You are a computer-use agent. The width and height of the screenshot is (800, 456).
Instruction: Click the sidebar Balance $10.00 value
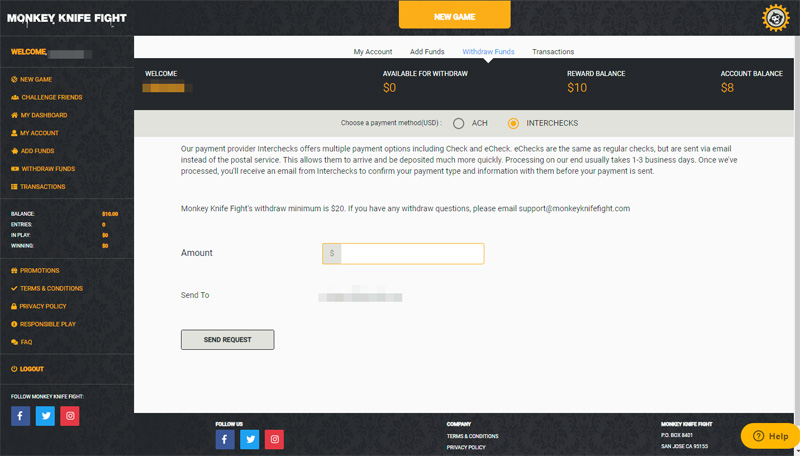[x=110, y=214]
